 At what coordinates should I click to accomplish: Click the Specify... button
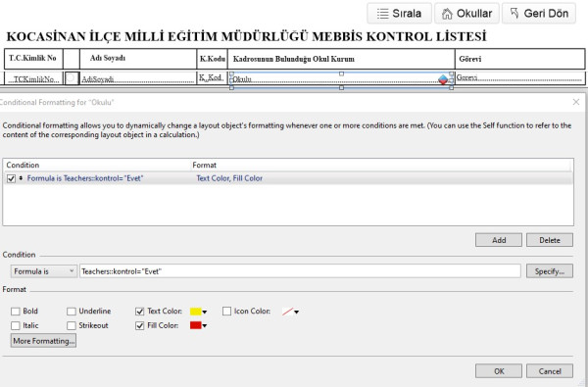tap(550, 271)
